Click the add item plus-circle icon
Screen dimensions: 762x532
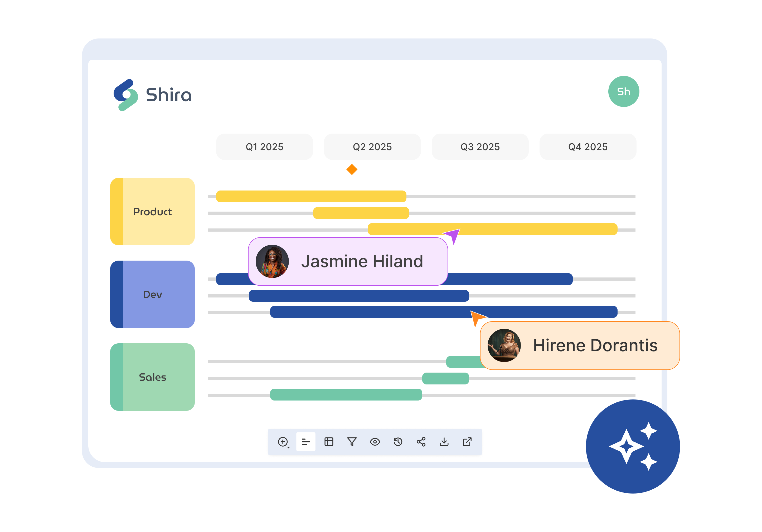click(x=283, y=442)
